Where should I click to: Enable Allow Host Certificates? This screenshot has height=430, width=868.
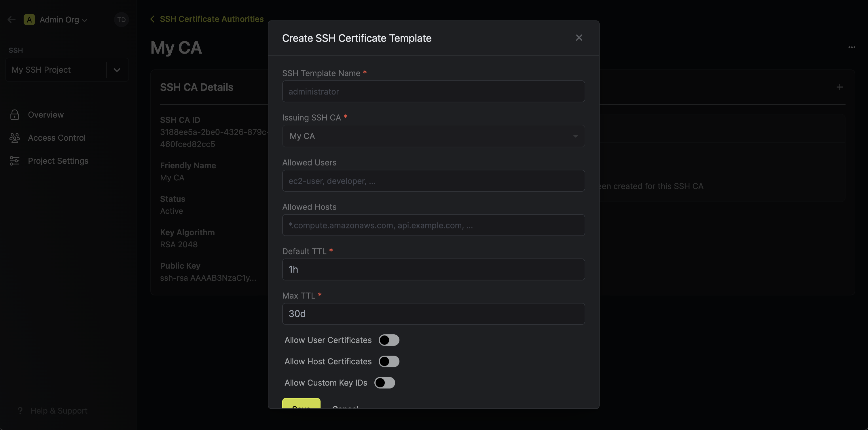(x=389, y=361)
